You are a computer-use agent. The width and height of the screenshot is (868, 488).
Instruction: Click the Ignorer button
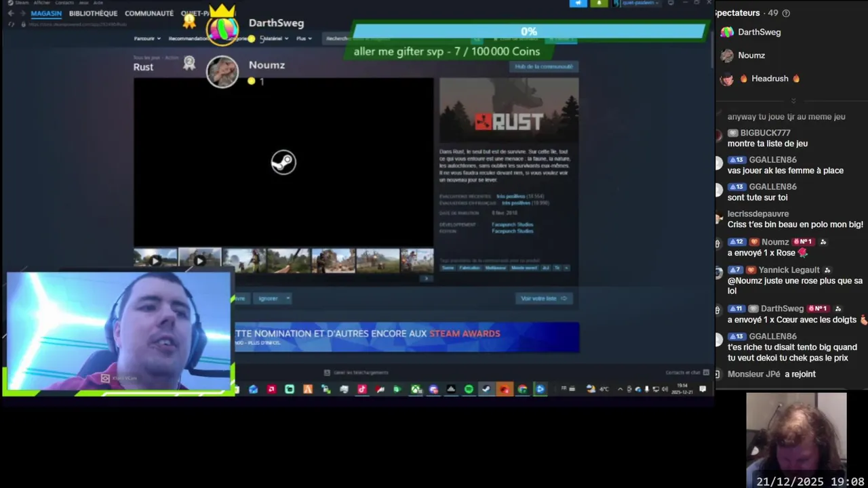[268, 298]
